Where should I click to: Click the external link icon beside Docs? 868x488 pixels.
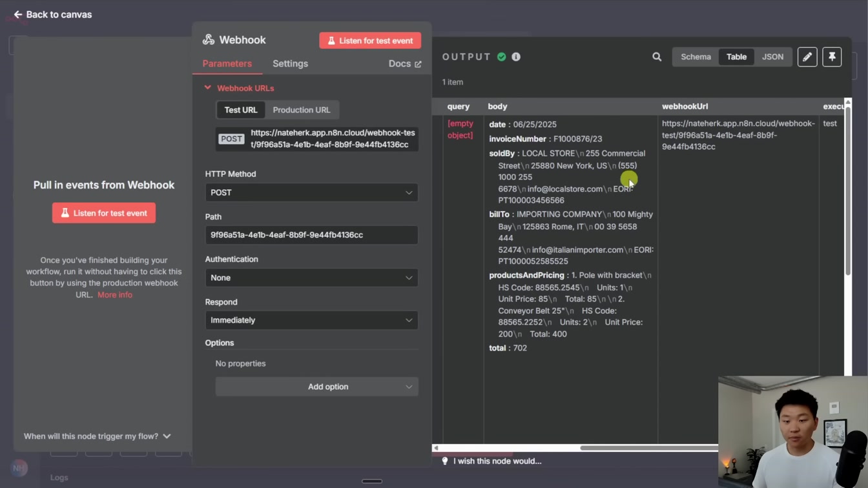click(418, 64)
